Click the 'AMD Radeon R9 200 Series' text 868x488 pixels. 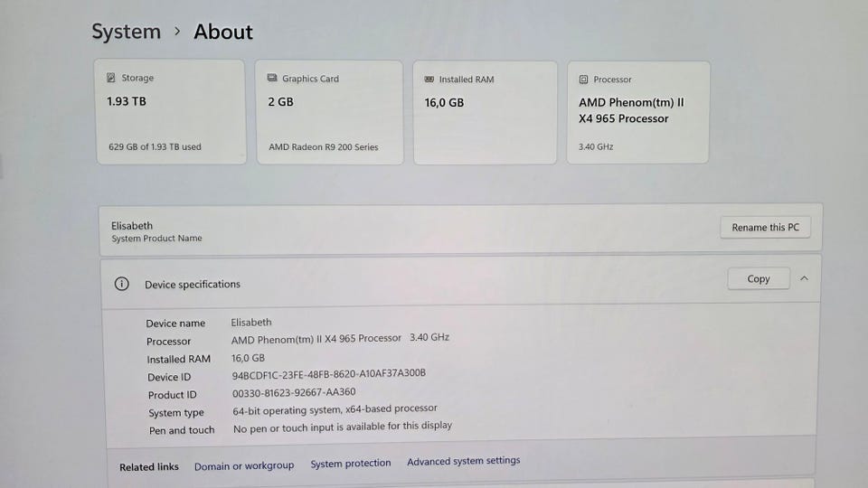coord(324,147)
